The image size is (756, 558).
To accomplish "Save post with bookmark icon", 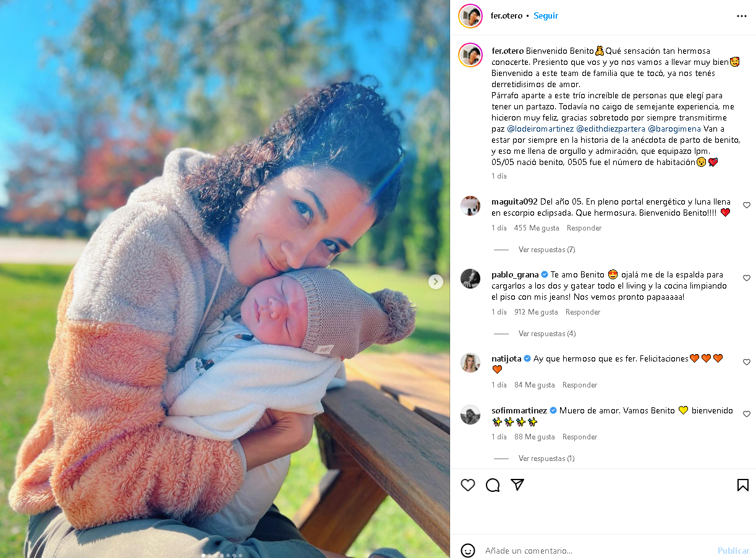I will (x=743, y=485).
